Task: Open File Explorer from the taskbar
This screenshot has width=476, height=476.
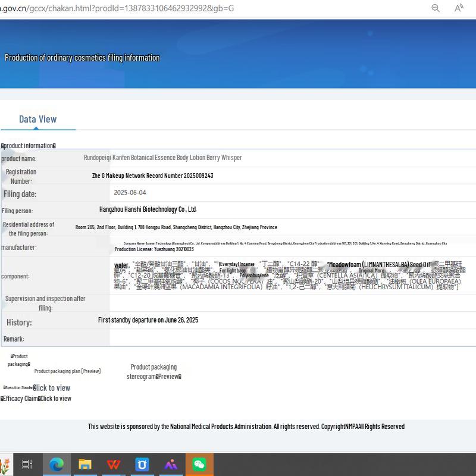Action: tap(85, 464)
